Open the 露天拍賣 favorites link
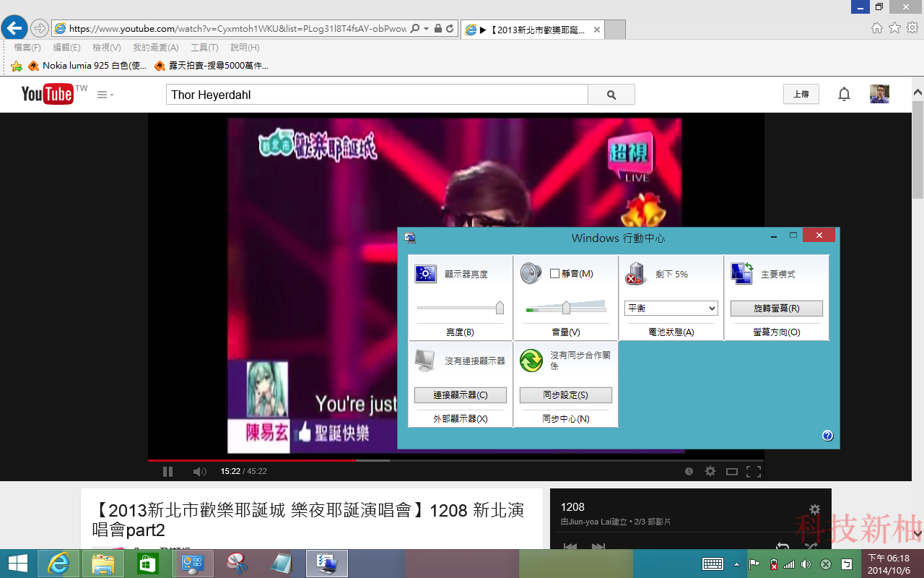The width and height of the screenshot is (924, 578). [212, 66]
